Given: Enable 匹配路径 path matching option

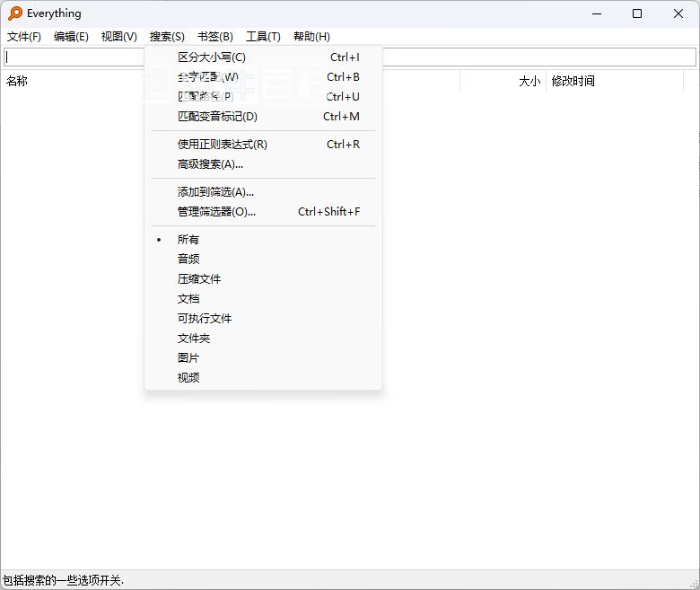Looking at the screenshot, I should pyautogui.click(x=205, y=97).
